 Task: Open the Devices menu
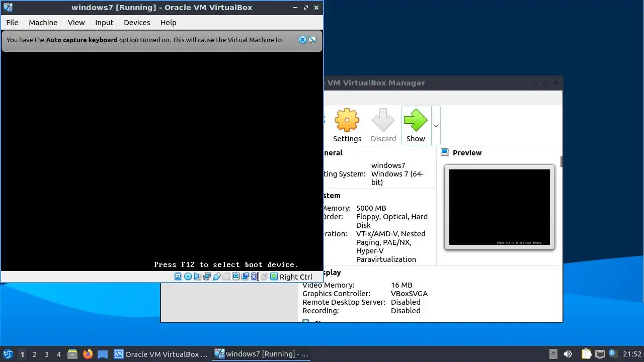coord(137,23)
